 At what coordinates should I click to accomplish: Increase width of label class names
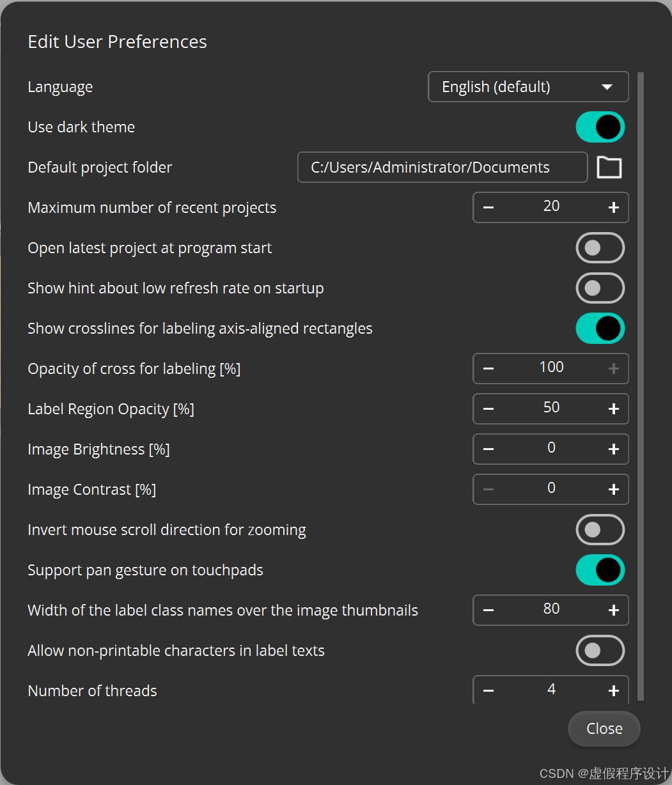click(613, 610)
